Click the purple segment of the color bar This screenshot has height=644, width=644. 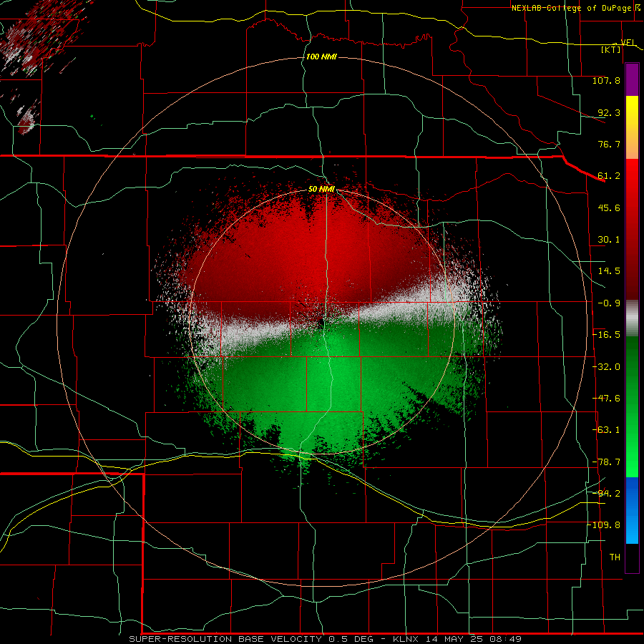(632, 79)
